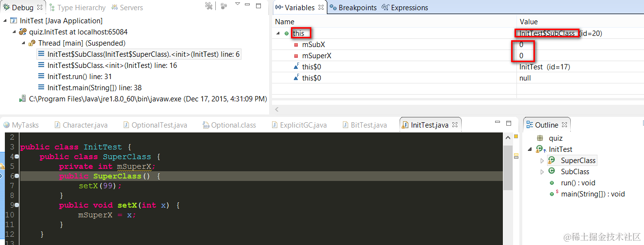Screen dimensions: 644x245
Task: Switch to the OptionalTest.java editor tab
Action: [x=155, y=125]
